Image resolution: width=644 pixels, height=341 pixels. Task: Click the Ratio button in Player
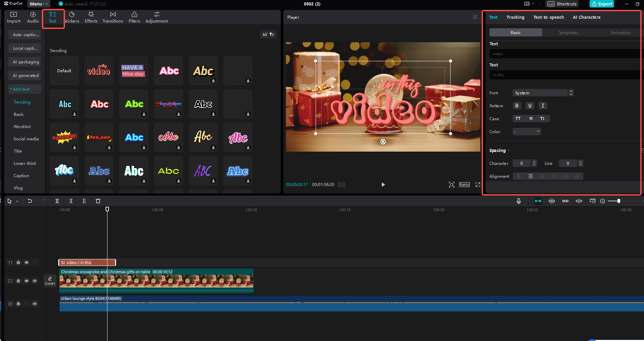464,185
